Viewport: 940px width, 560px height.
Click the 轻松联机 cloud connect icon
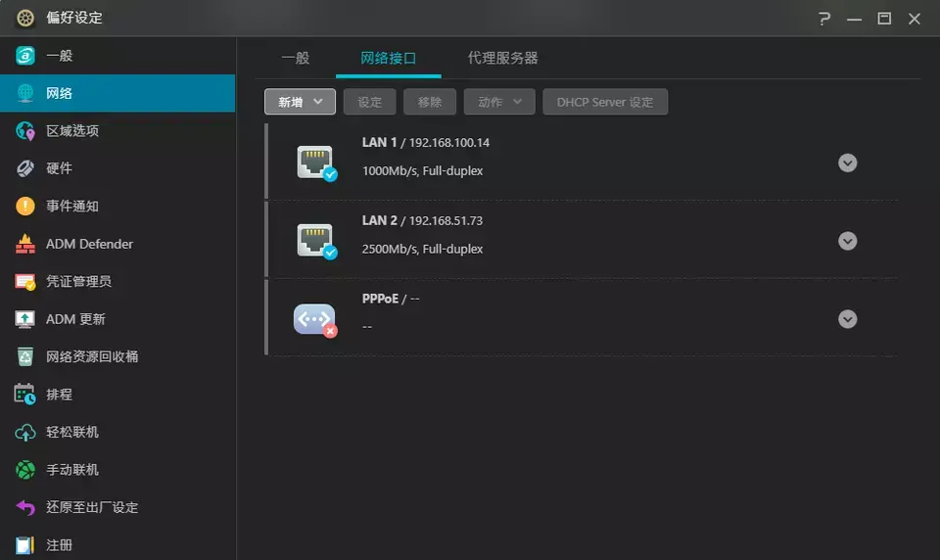coord(25,432)
